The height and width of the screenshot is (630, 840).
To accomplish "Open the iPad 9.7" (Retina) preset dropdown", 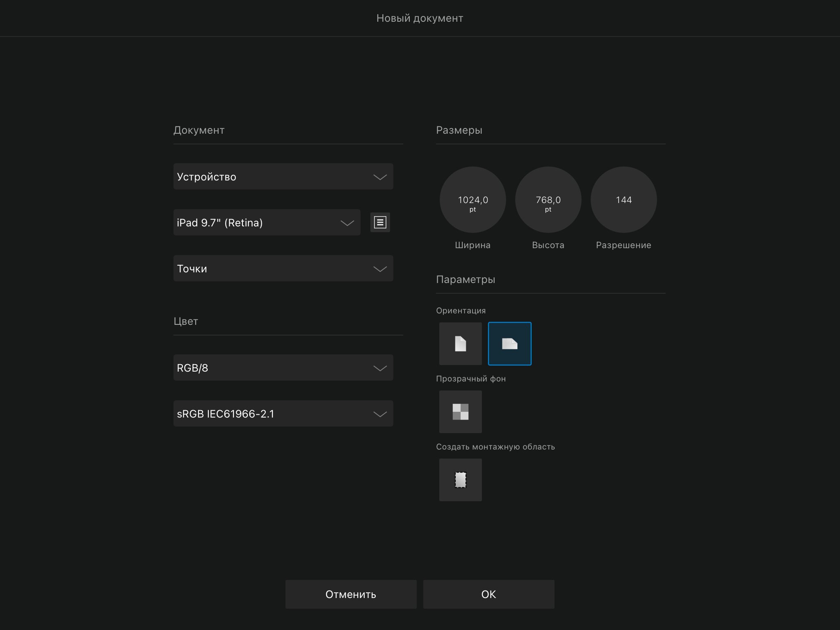I will (x=267, y=222).
